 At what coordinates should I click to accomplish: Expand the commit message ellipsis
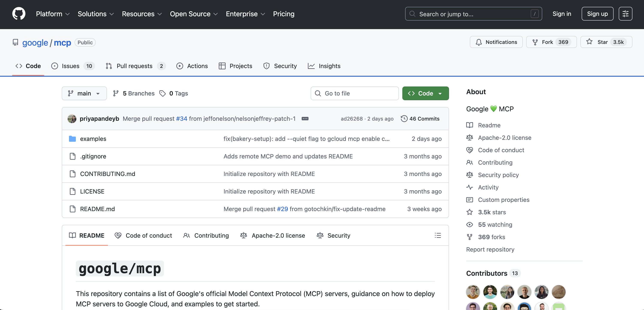click(x=305, y=119)
